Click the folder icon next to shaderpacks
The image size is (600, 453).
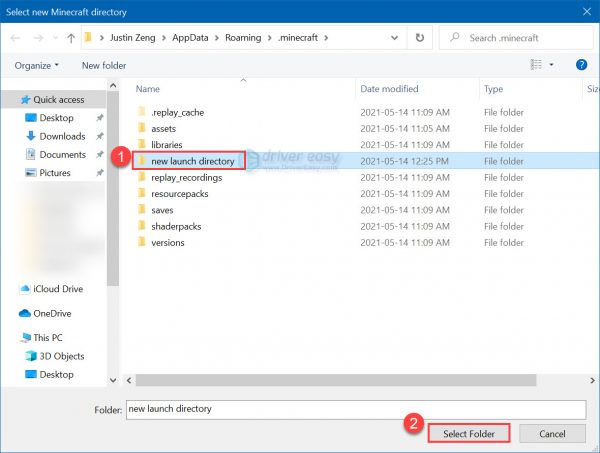pos(142,226)
